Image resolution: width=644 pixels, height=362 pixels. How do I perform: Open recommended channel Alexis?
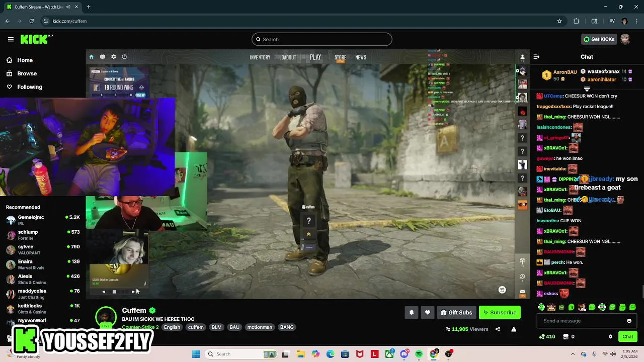(43, 279)
